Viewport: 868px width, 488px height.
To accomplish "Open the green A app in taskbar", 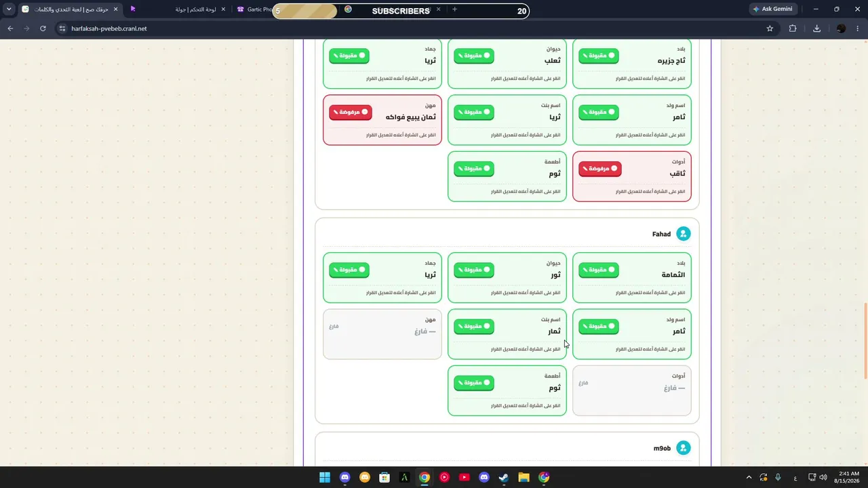I will (x=404, y=477).
